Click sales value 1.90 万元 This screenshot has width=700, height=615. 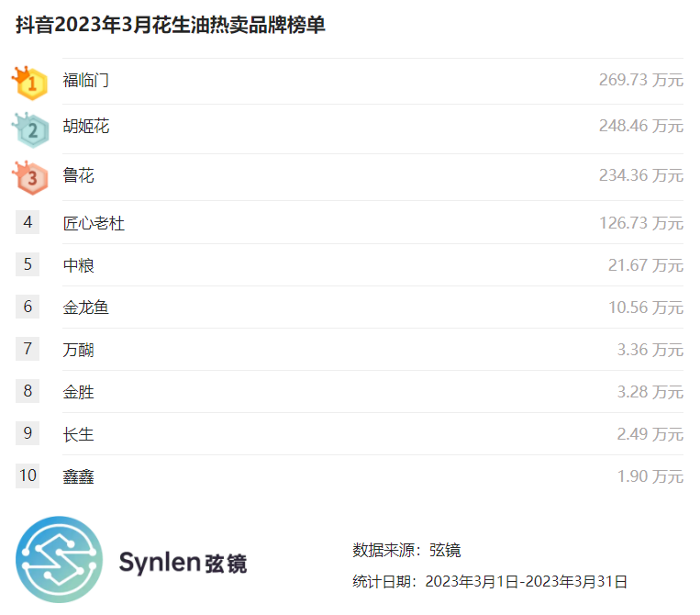(x=650, y=476)
